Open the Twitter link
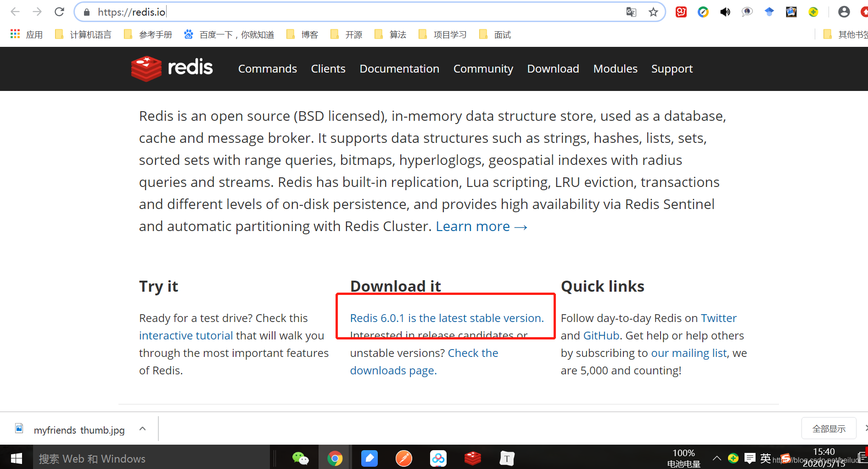 click(x=718, y=318)
